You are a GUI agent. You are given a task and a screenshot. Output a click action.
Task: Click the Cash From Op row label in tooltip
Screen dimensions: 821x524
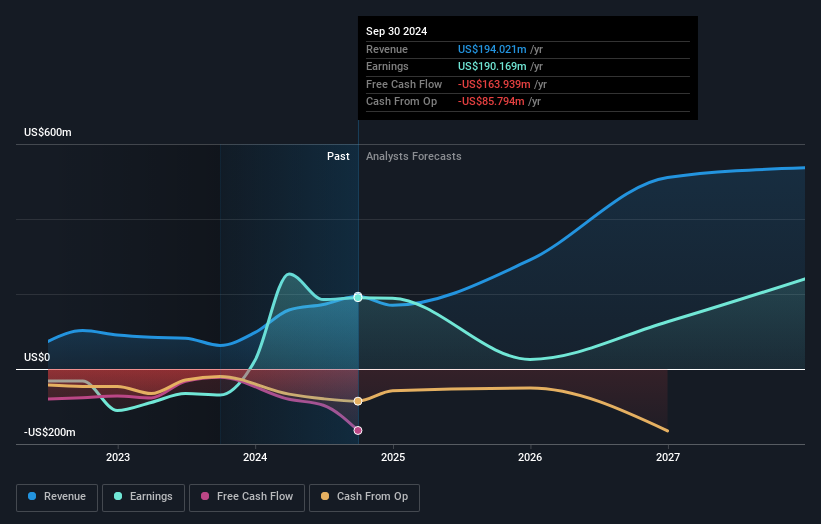click(x=401, y=102)
